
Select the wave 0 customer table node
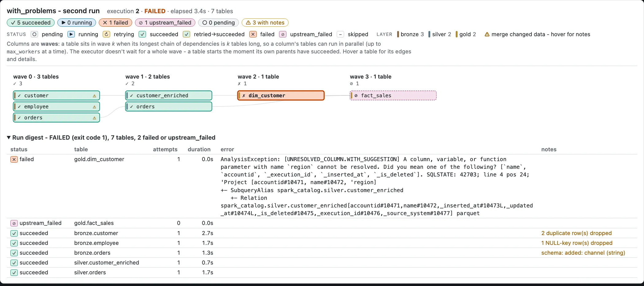coord(56,95)
